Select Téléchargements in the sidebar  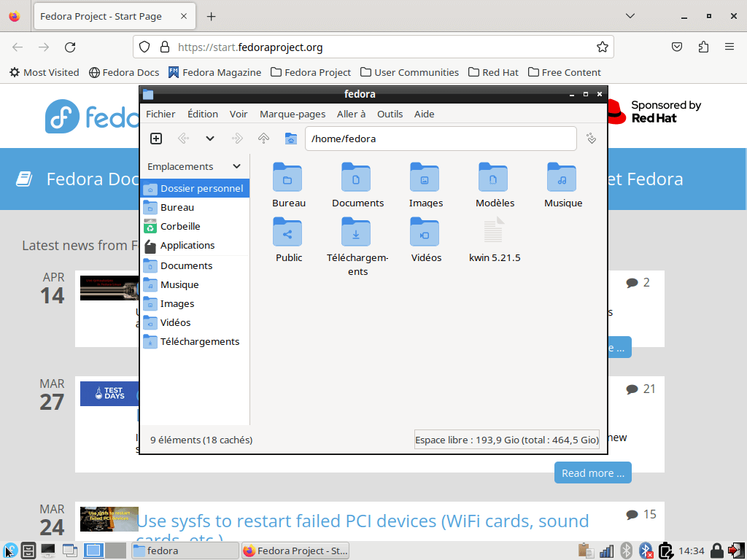[195, 342]
